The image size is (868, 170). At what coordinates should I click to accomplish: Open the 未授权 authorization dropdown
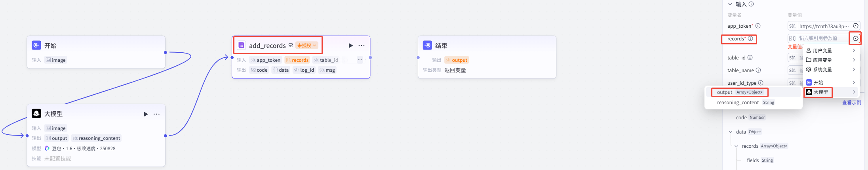coord(307,46)
